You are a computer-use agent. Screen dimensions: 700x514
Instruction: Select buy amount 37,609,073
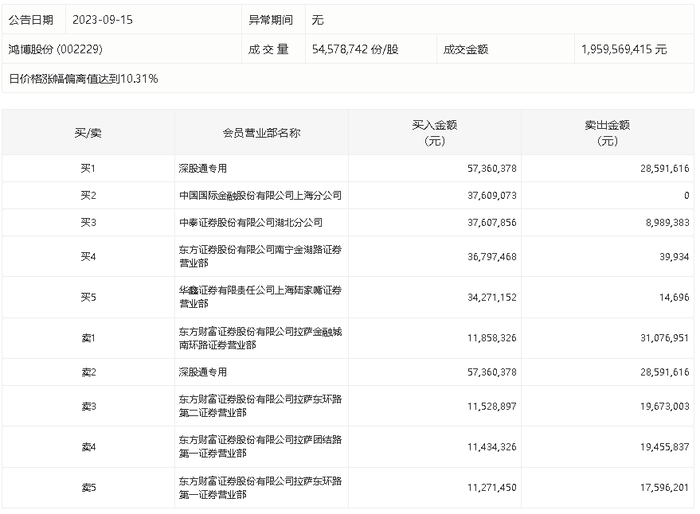(492, 195)
